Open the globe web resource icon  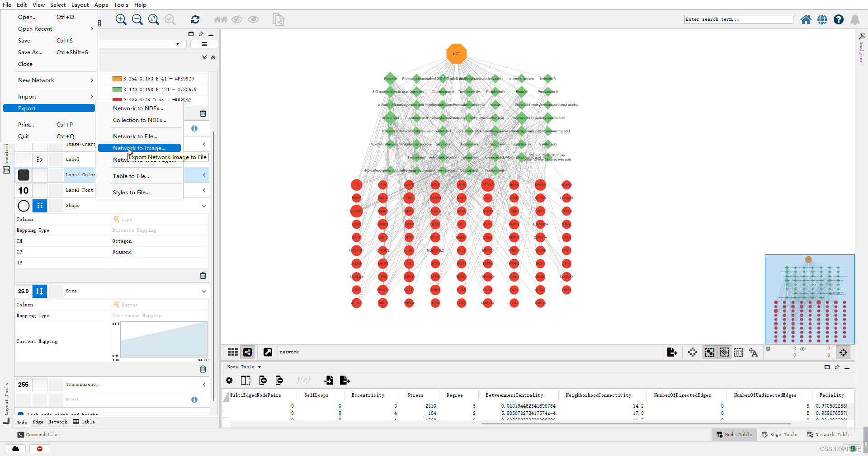822,19
